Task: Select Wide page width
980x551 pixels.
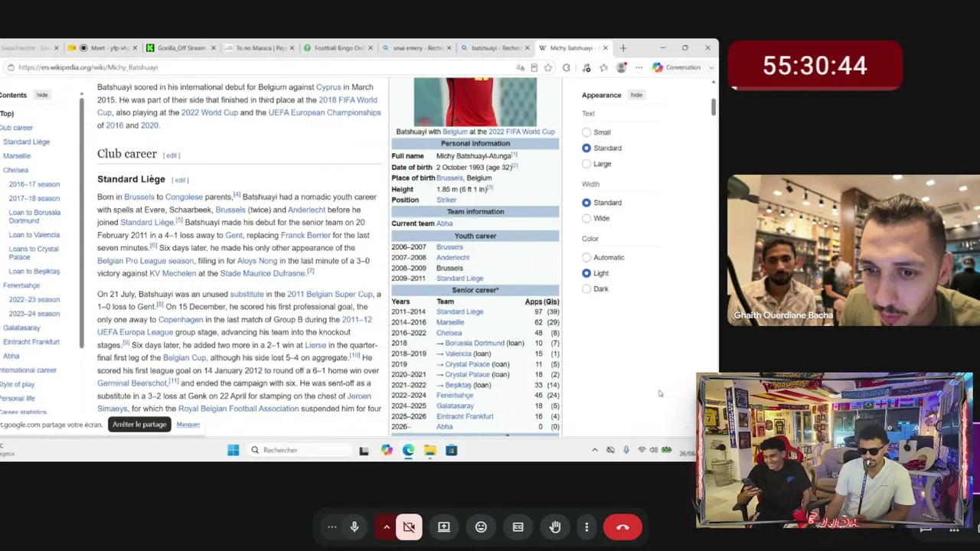Action: (586, 218)
